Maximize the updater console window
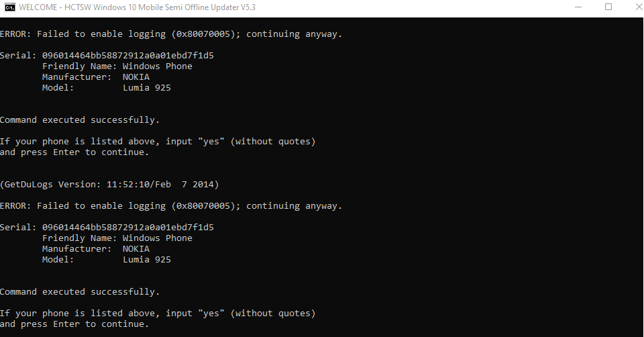The image size is (644, 337). point(608,7)
